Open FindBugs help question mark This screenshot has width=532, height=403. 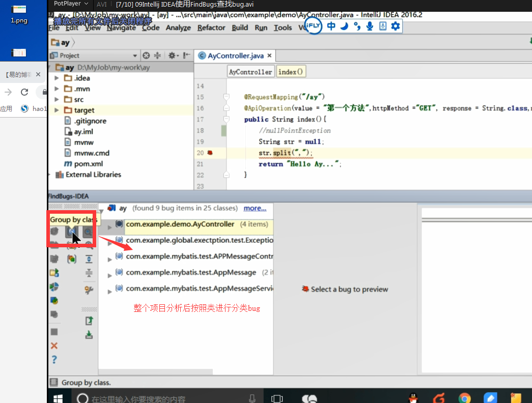click(54, 360)
